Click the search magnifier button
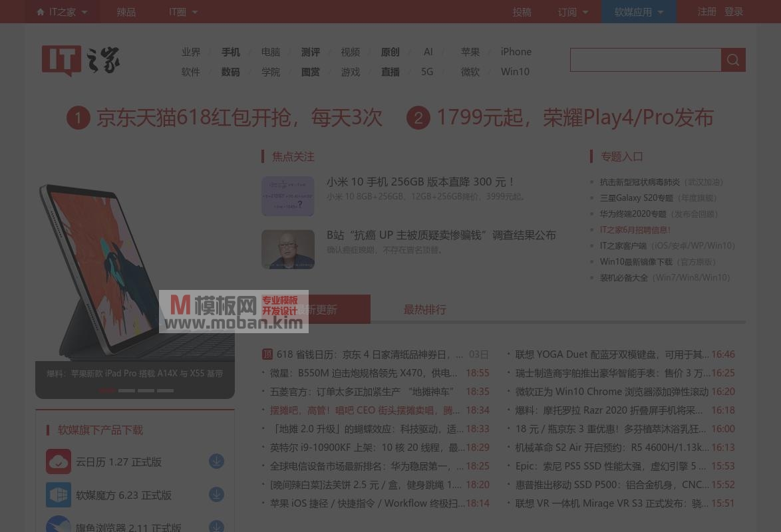 [733, 60]
